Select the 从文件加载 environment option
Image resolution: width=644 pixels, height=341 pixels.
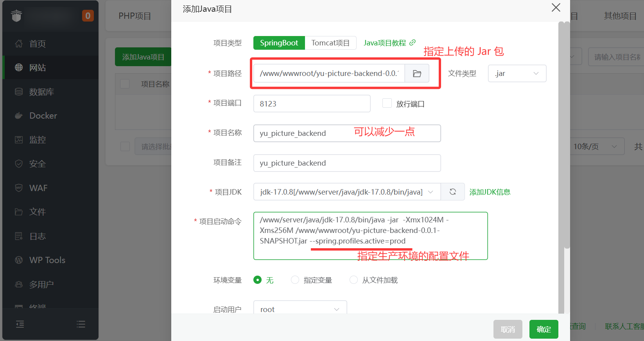tap(353, 280)
